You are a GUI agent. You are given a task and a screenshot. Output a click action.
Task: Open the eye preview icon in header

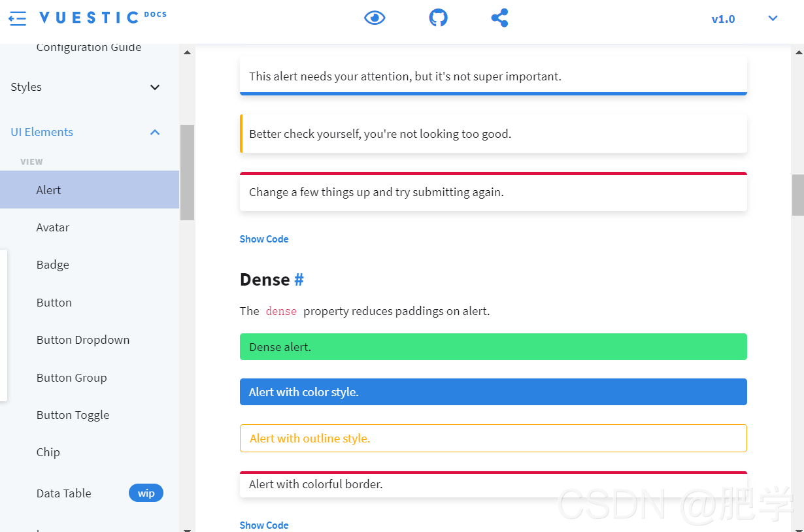point(375,18)
